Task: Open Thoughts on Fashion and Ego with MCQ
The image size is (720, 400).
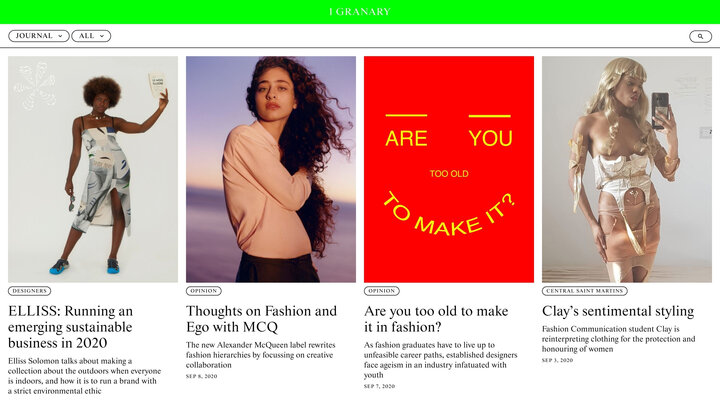Action: coord(261,319)
